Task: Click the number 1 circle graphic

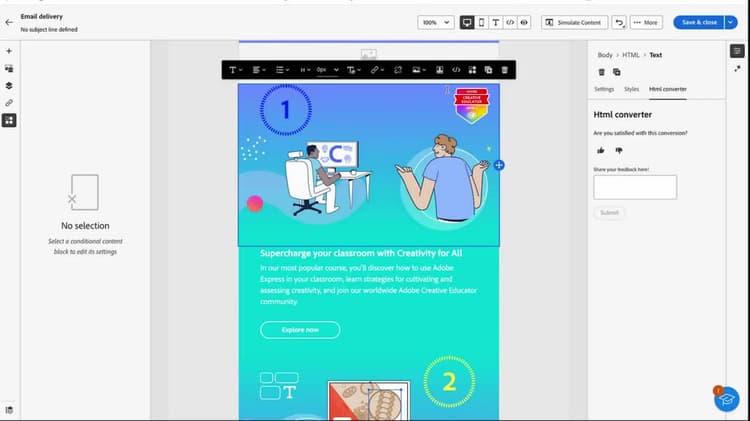Action: [x=286, y=110]
